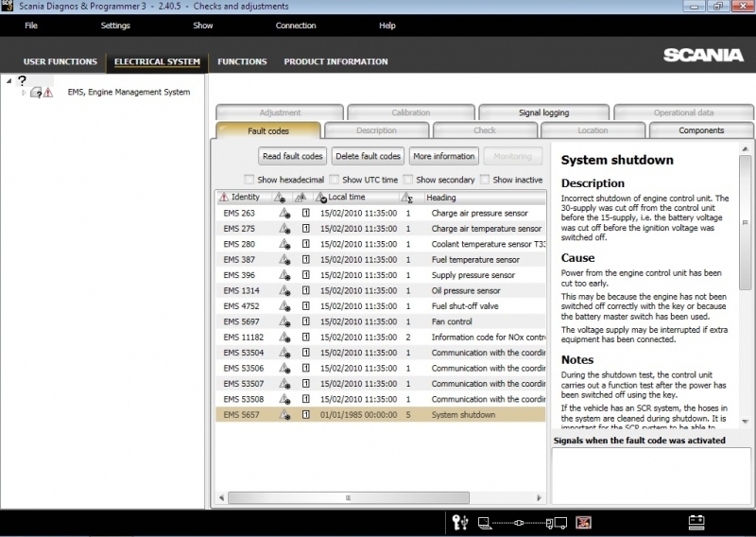Sort by the first fault status column header
The height and width of the screenshot is (537, 756).
(x=279, y=198)
